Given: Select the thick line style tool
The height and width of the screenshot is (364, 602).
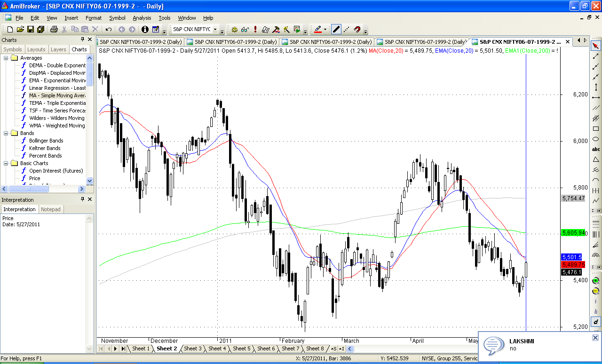Looking at the screenshot, I should click(336, 29).
